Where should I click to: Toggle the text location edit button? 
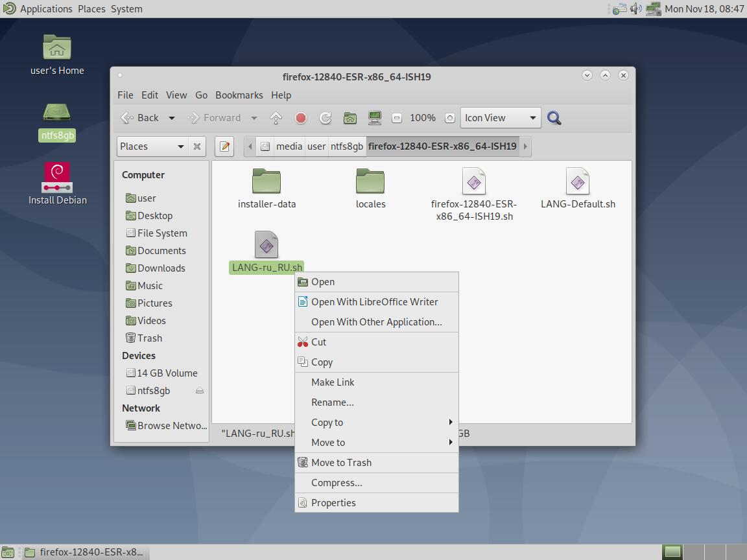224,146
